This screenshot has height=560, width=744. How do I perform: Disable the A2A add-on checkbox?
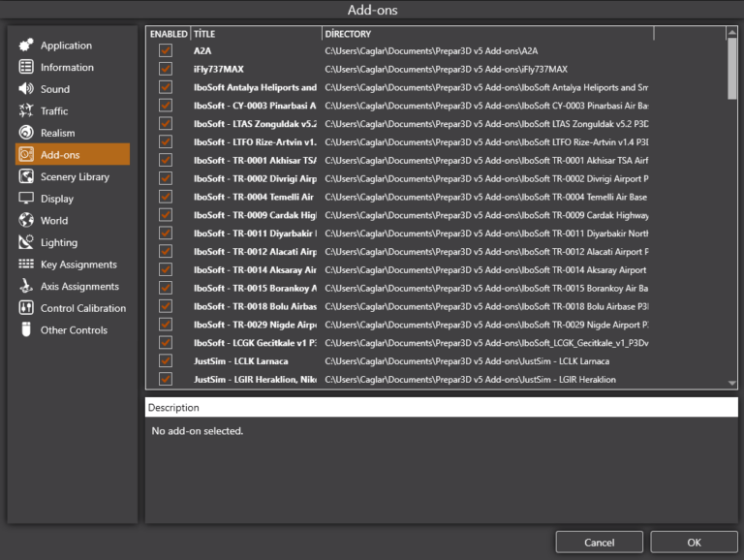point(165,50)
